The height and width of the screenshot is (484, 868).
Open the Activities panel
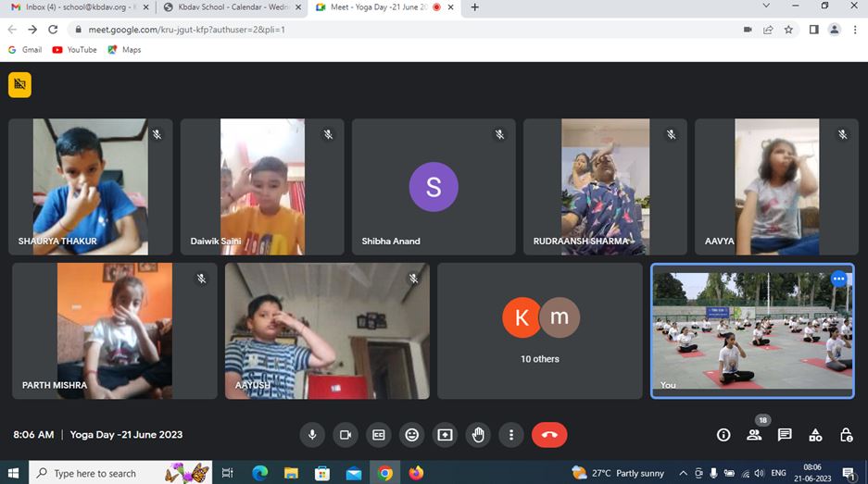(815, 435)
